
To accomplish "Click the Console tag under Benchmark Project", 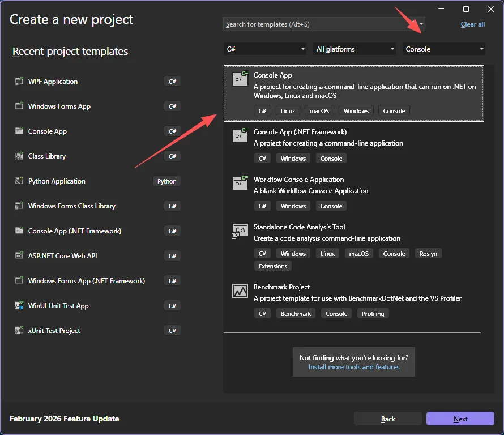I will 336,314.
